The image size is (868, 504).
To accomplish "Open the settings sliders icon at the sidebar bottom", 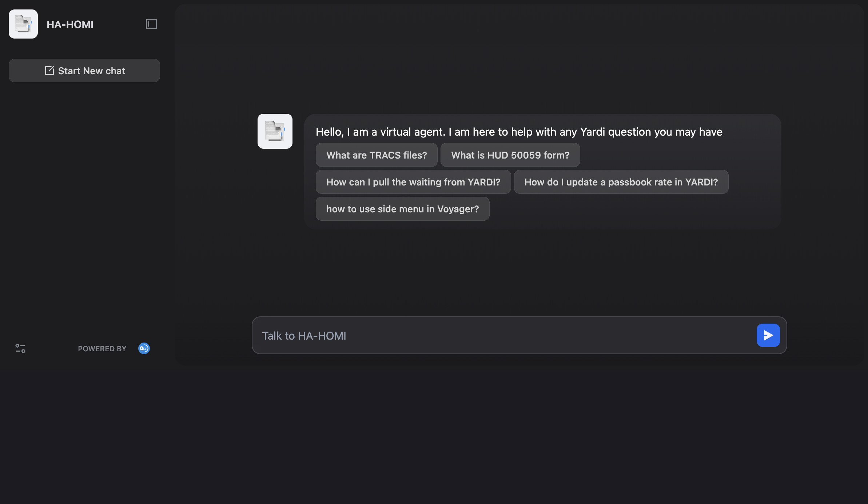I will (x=20, y=348).
